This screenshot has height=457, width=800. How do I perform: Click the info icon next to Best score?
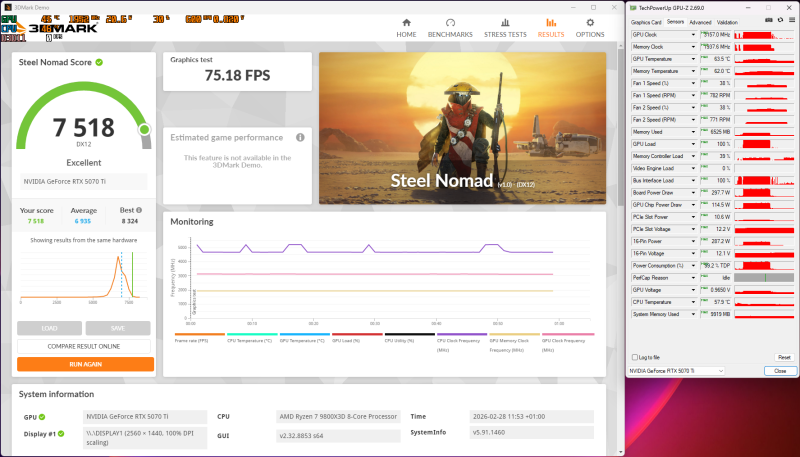pyautogui.click(x=139, y=210)
